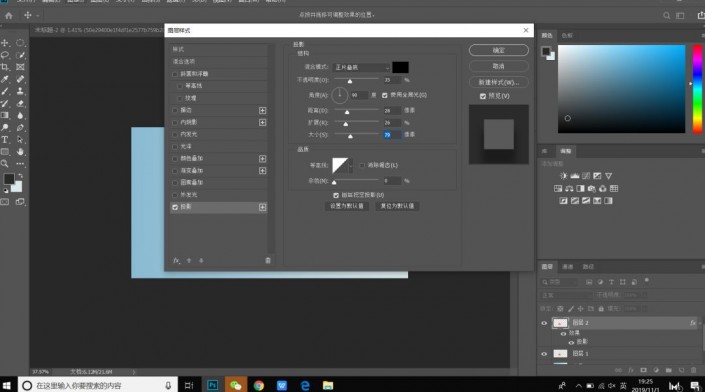The height and width of the screenshot is (392, 705).
Task: Select the Crop tool in the toolbar
Action: point(5,67)
